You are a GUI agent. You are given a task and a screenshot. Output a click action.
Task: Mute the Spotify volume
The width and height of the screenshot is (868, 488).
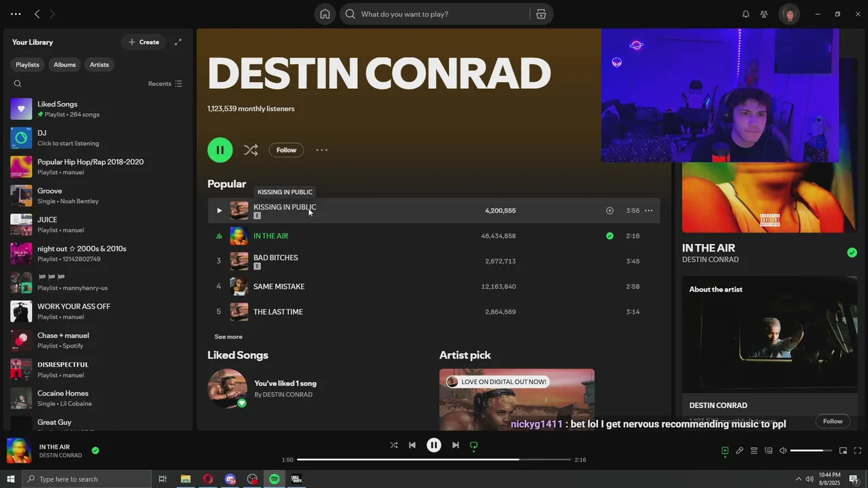(783, 451)
